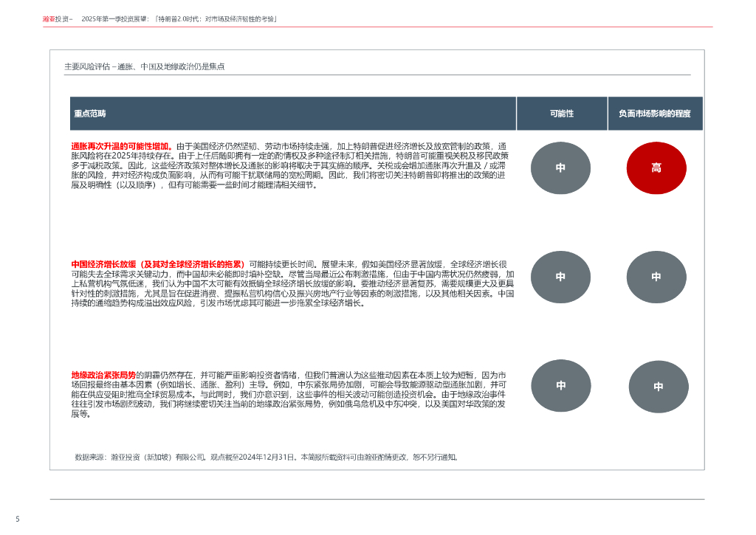Click the red "高" impact circle

[x=656, y=168]
